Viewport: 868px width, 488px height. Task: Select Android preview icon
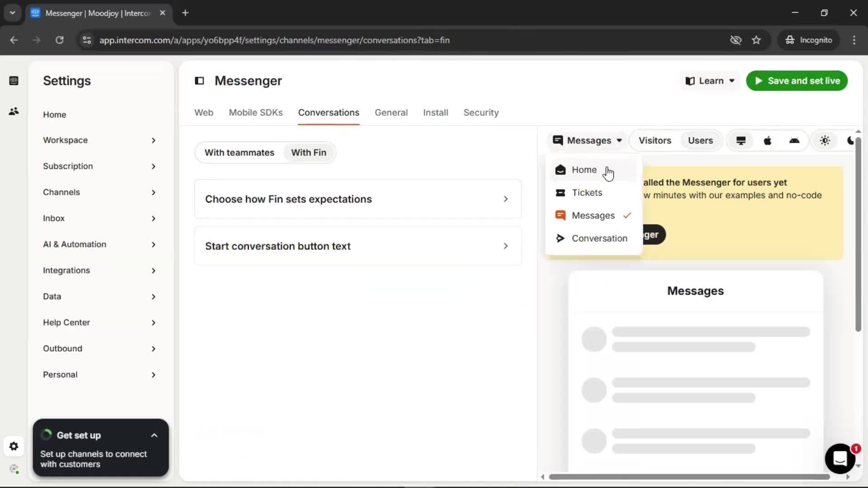pyautogui.click(x=794, y=141)
